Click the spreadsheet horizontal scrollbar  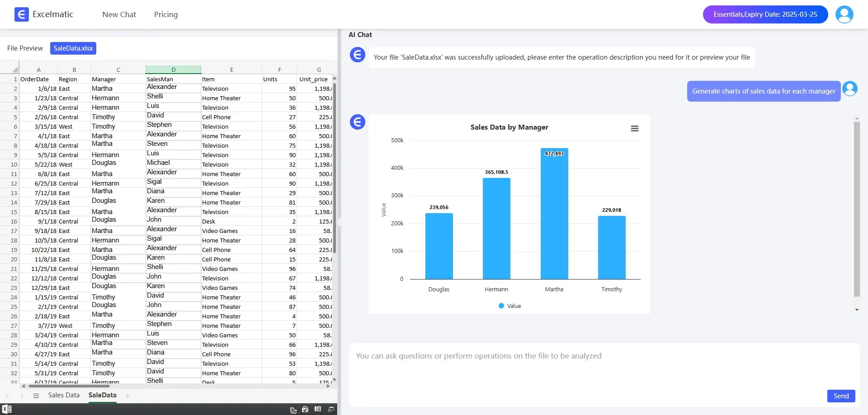pos(69,386)
